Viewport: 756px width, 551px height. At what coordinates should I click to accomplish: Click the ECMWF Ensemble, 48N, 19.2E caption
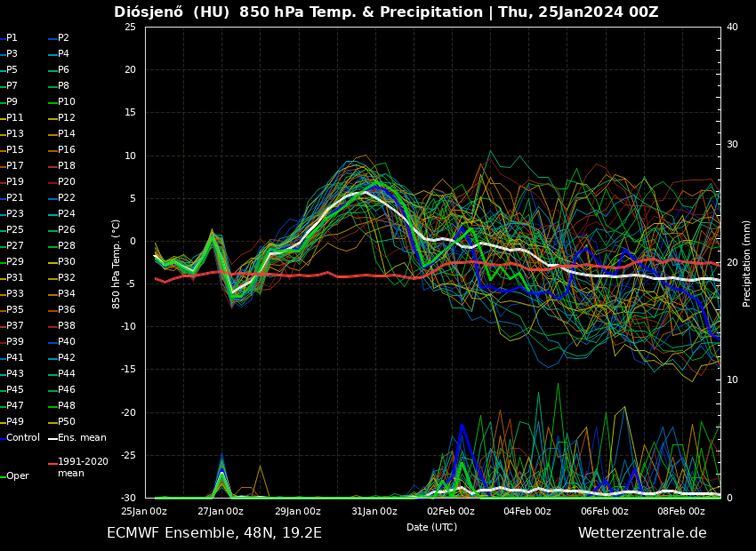[x=214, y=533]
